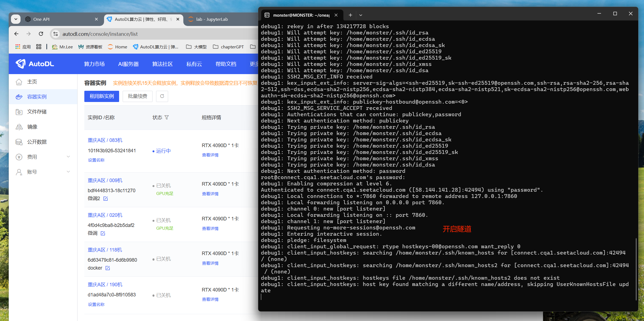Image resolution: width=644 pixels, height=321 pixels.
Task: Click the browser address bar URL
Action: (x=100, y=34)
